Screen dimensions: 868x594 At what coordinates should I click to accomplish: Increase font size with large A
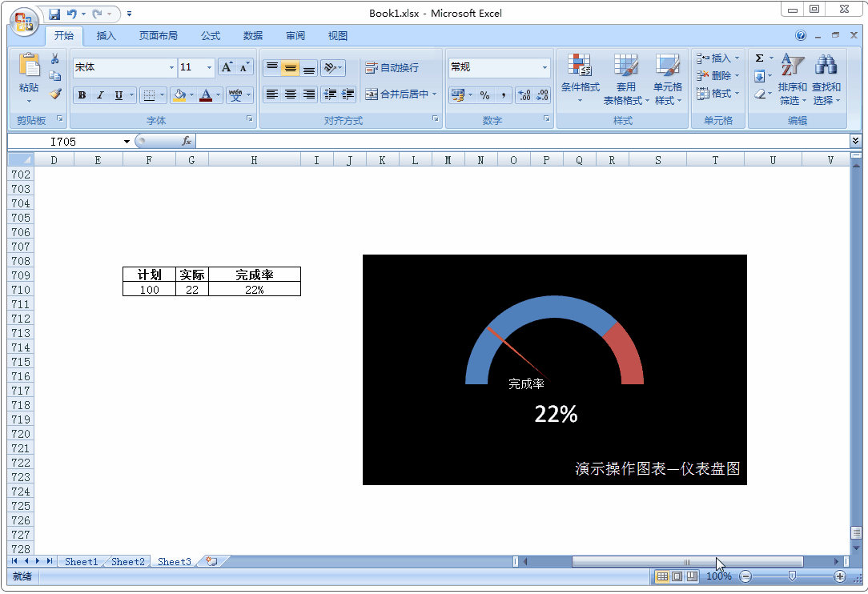pos(227,67)
